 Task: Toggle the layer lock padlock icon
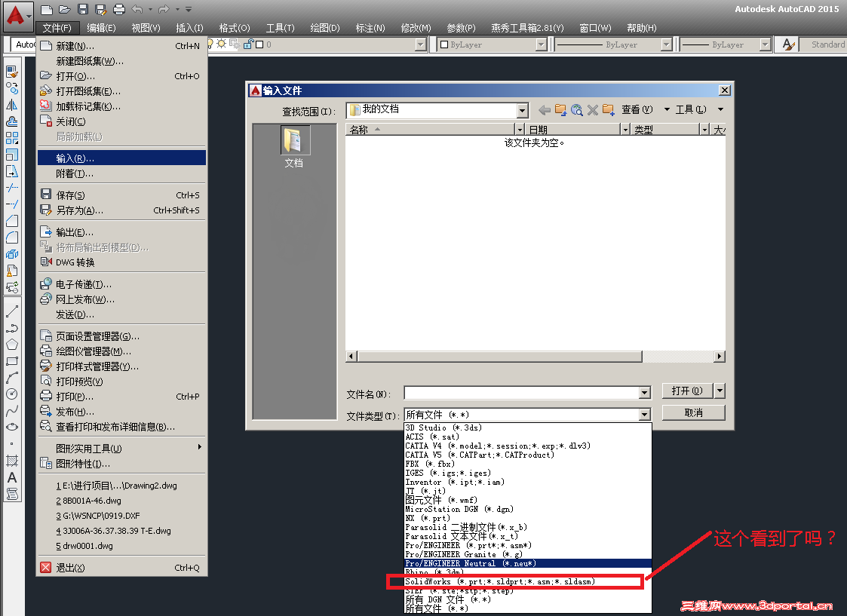point(248,44)
